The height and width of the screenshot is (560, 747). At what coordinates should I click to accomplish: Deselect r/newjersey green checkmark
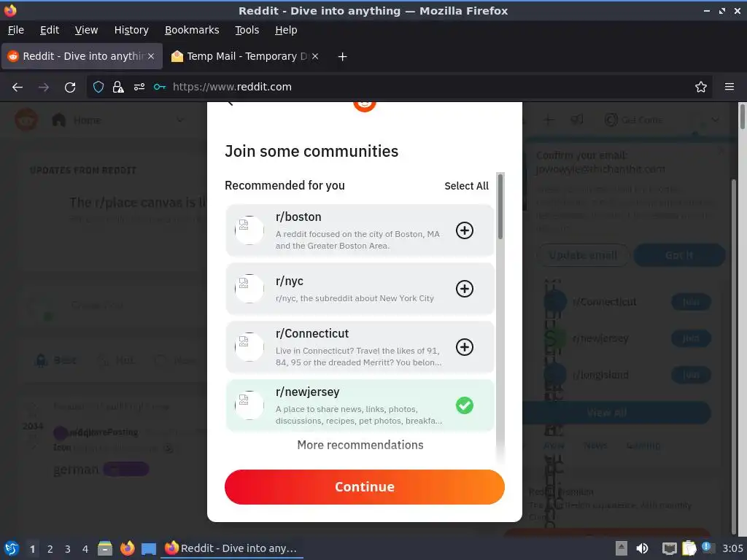click(465, 405)
